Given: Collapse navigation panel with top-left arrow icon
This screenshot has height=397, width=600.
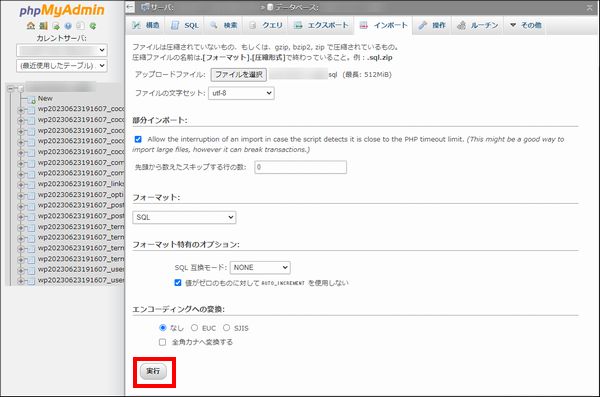Looking at the screenshot, I should (x=130, y=7).
